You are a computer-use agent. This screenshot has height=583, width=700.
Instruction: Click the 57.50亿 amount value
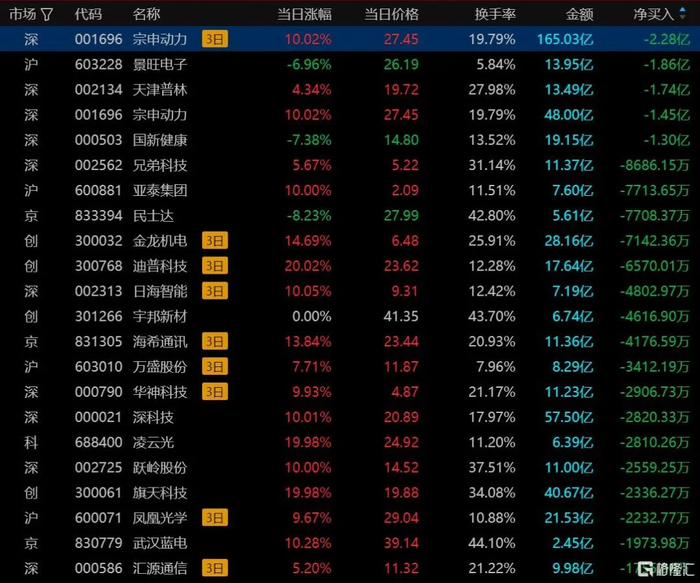(569, 417)
